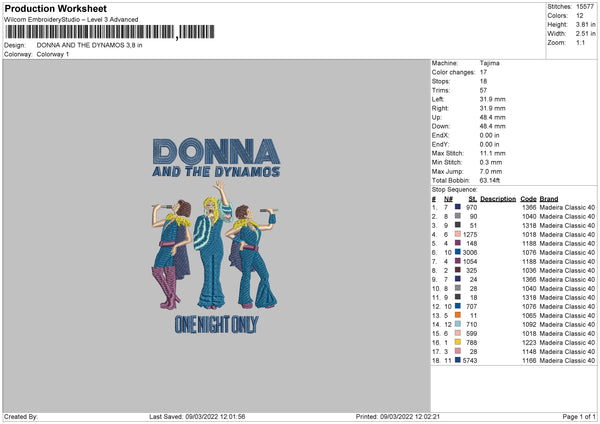This screenshot has height=424, width=600.
Task: Click the Total Bobbin value '63.14ft'
Action: click(490, 180)
